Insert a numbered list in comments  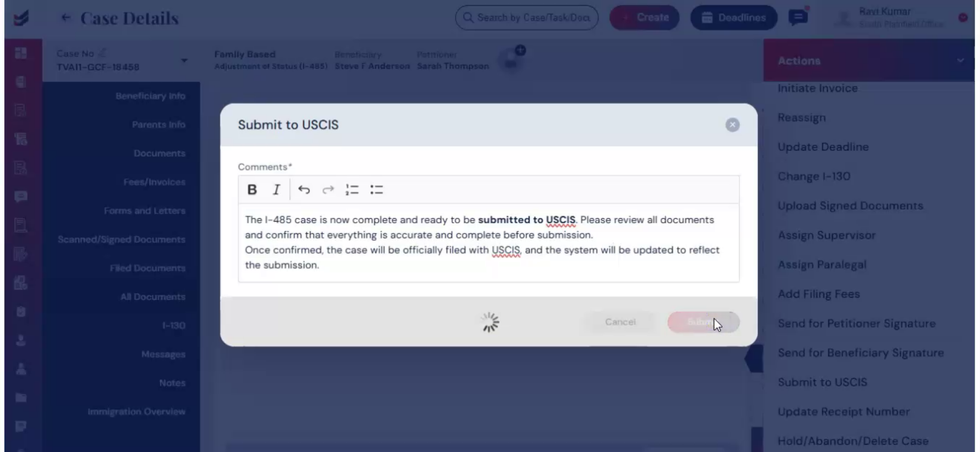click(352, 190)
